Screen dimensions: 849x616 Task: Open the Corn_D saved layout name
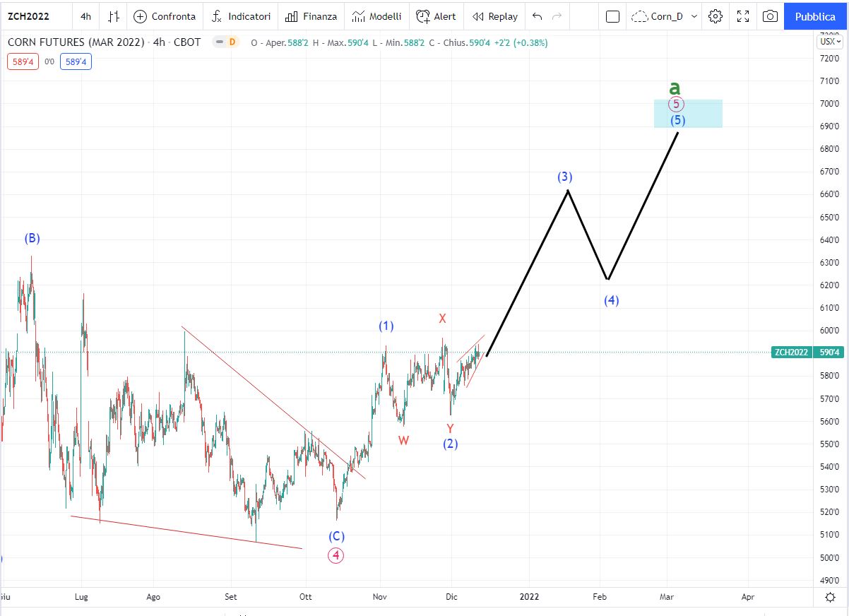pyautogui.click(x=658, y=16)
